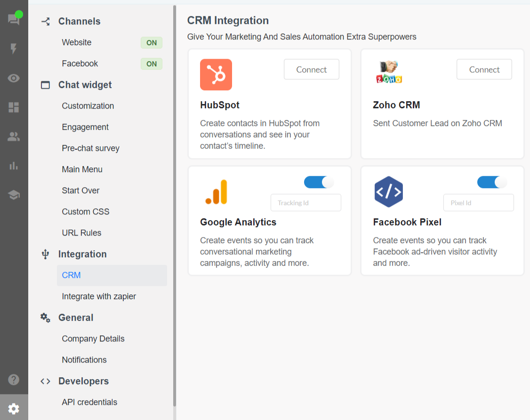530x420 pixels.
Task: Open Engagement settings
Action: [85, 127]
